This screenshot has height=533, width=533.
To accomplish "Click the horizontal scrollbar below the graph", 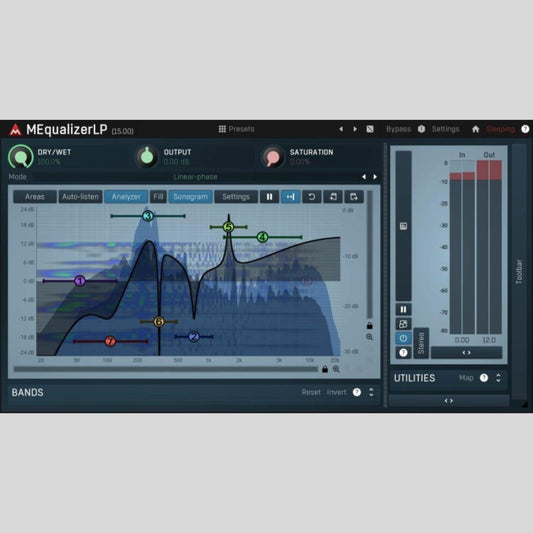I will pos(166,369).
